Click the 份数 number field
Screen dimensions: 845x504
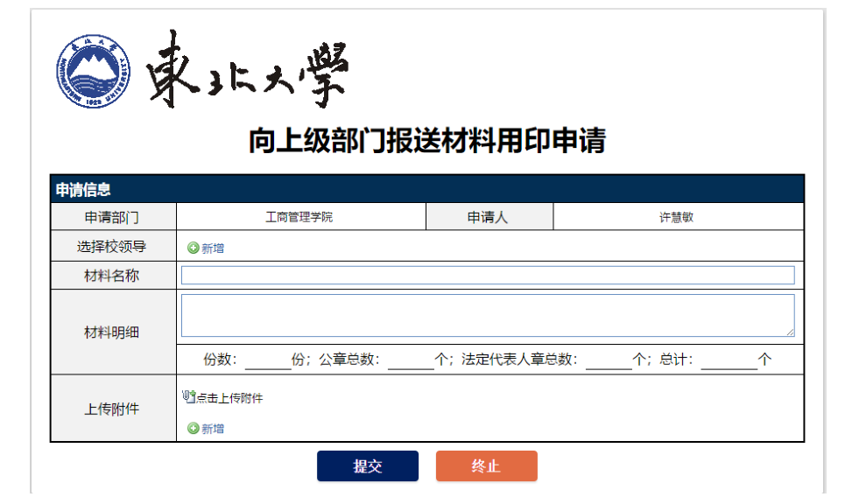(x=267, y=360)
